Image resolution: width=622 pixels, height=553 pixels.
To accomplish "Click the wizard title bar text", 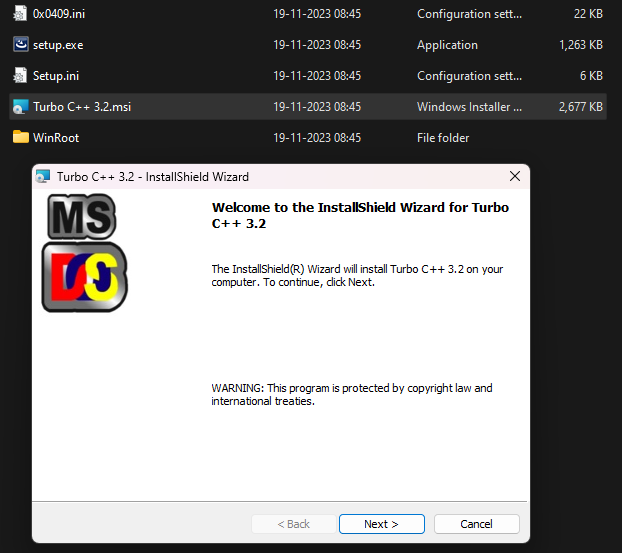I will (153, 177).
